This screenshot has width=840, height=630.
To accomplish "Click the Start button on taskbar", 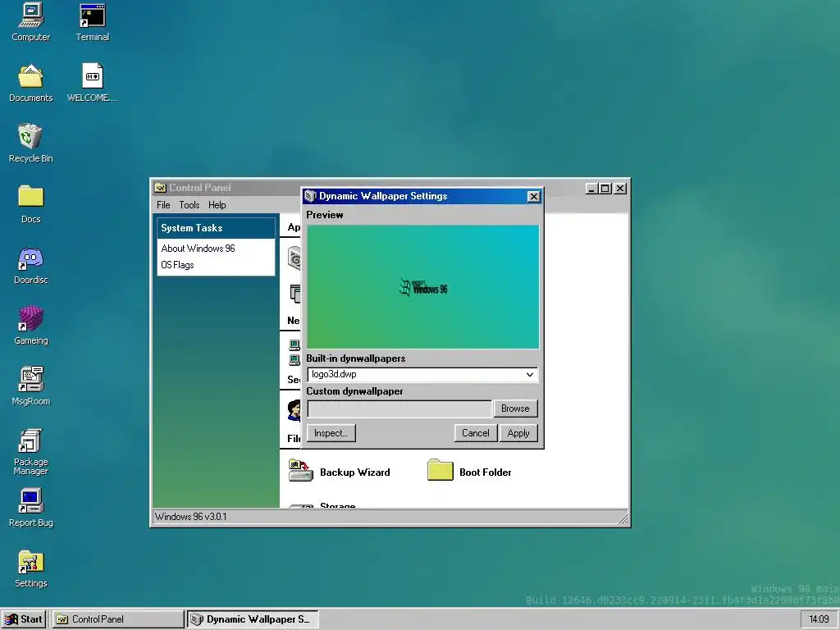I will click(24, 619).
